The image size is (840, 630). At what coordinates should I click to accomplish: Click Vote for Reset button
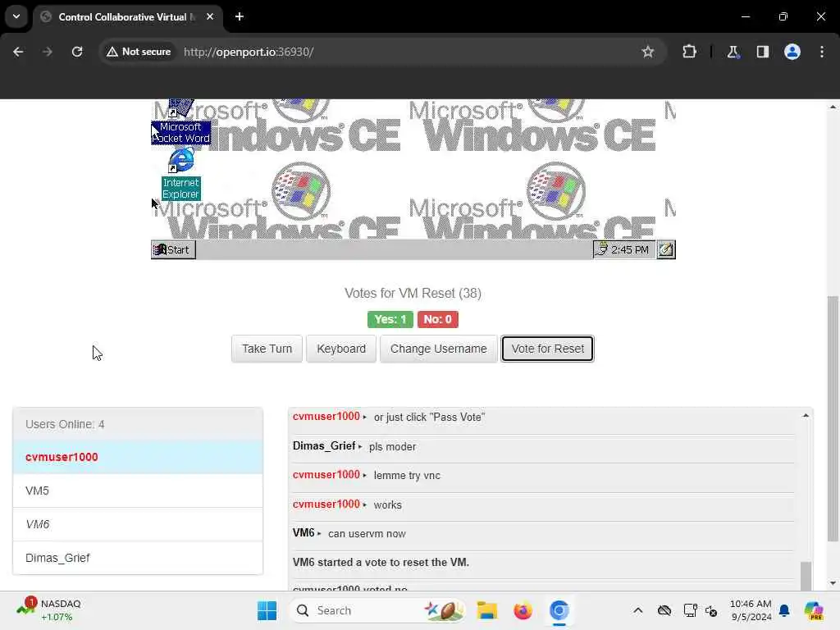point(547,349)
